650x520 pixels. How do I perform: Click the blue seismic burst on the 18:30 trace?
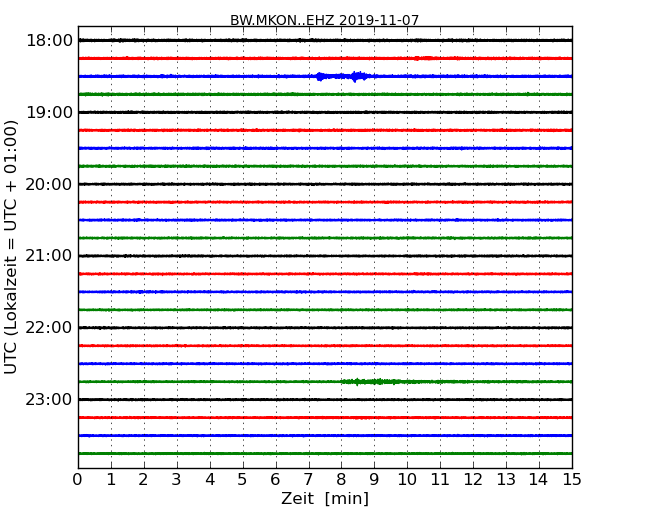click(342, 76)
